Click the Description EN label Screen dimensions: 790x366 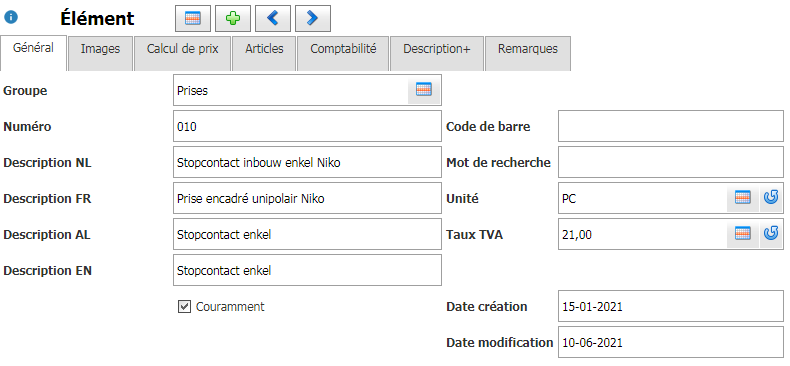47,271
